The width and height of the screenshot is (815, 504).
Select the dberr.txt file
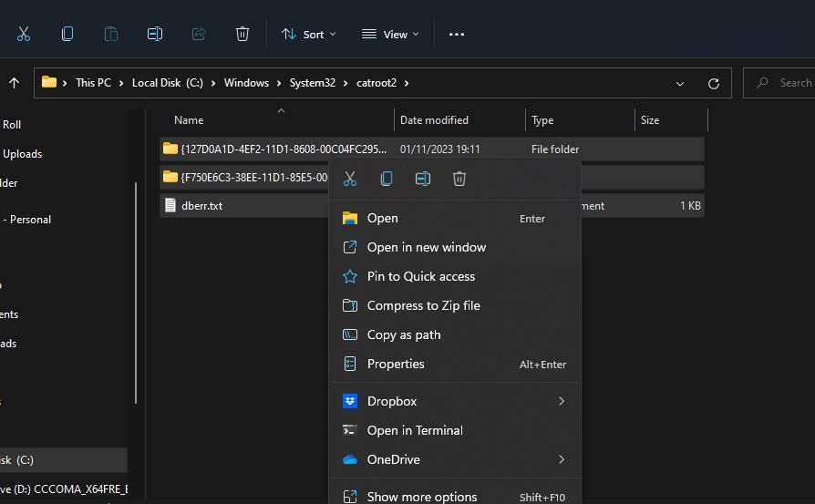point(201,206)
